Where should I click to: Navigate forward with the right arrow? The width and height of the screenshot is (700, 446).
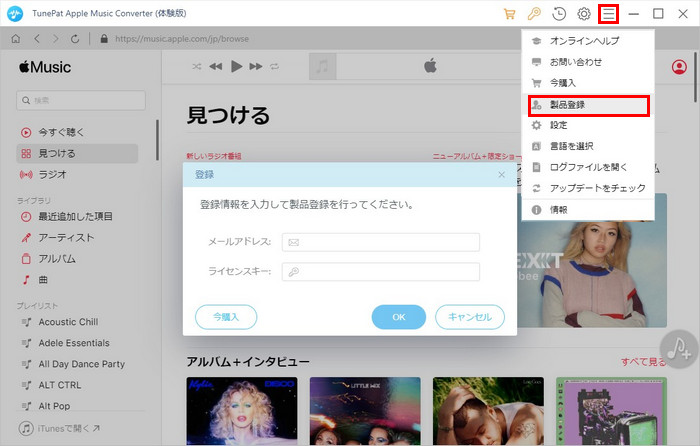point(56,39)
